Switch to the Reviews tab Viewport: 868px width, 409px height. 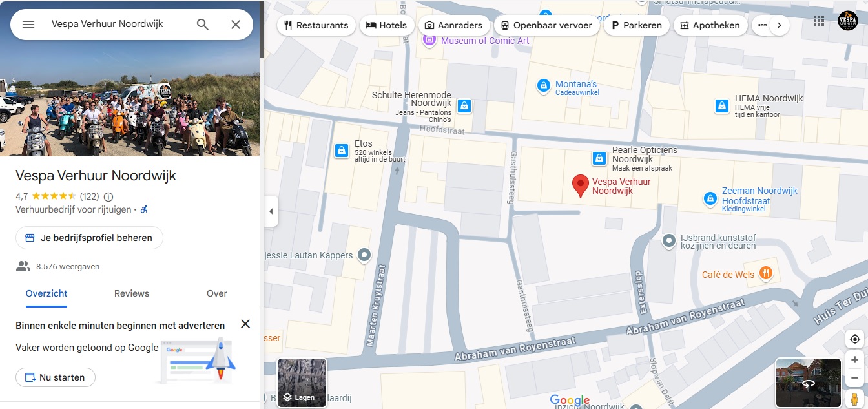[x=132, y=293]
